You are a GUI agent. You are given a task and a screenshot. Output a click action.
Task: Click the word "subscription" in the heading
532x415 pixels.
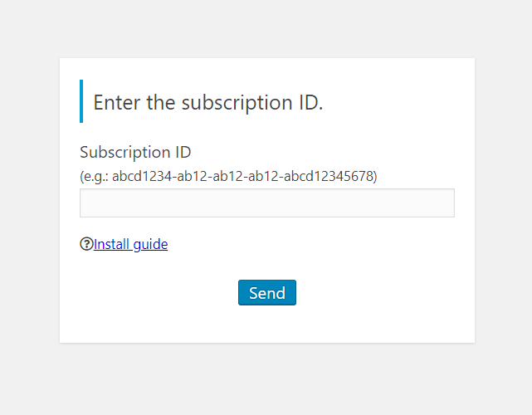(x=237, y=103)
